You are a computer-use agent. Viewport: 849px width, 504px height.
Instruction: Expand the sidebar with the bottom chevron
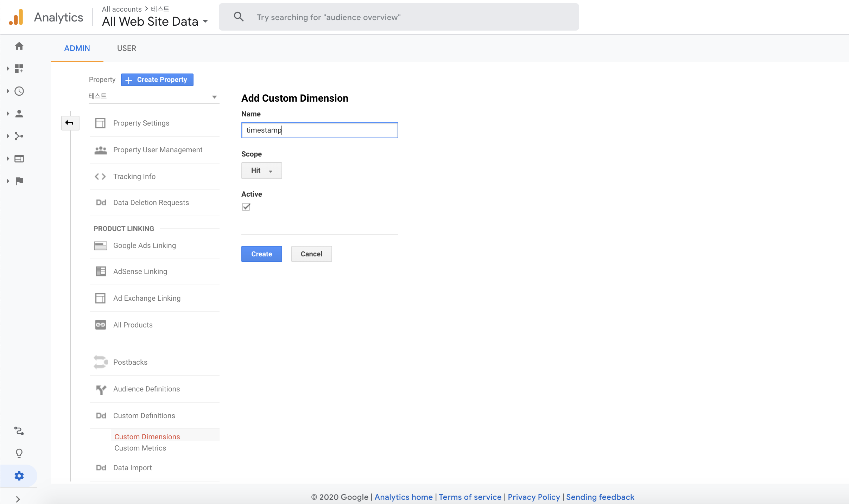tap(18, 499)
